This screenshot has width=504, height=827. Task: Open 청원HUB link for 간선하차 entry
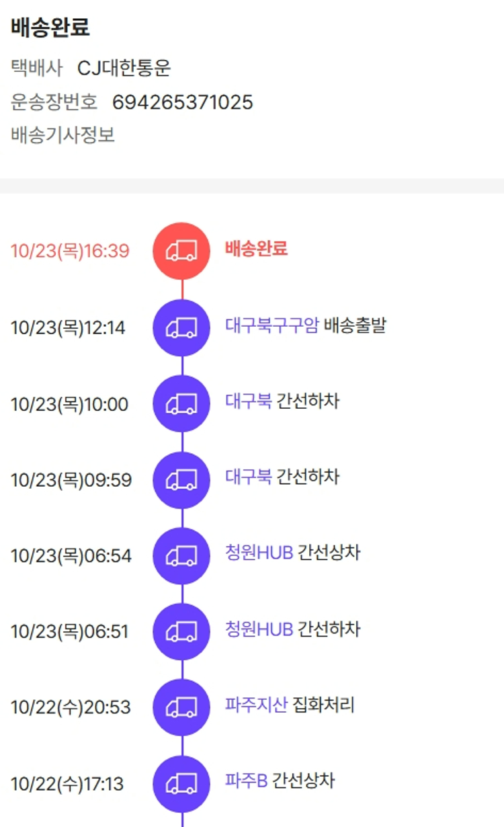pos(259,629)
